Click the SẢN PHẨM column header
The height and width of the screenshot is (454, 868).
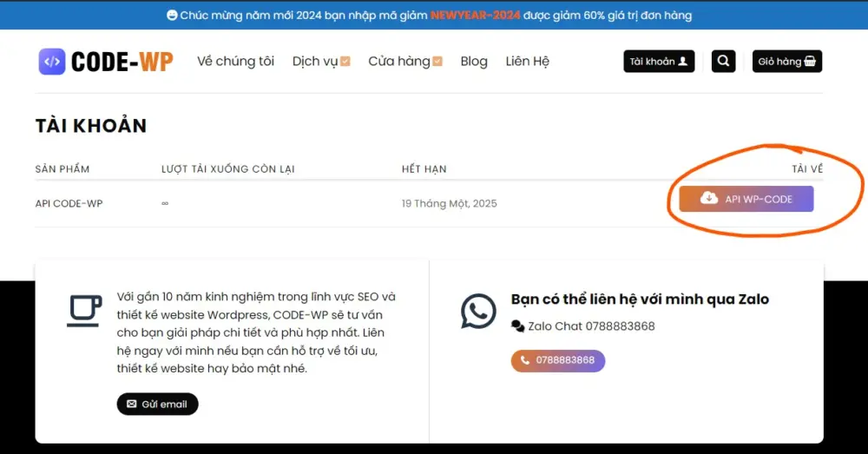coord(62,169)
